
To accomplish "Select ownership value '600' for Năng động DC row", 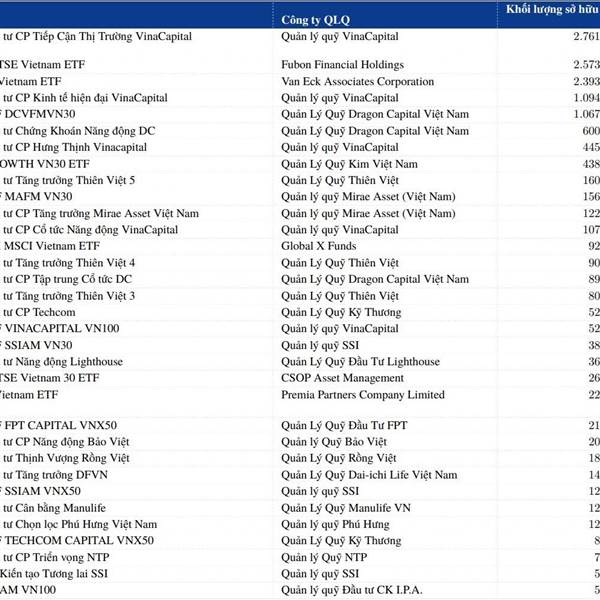I will (591, 131).
